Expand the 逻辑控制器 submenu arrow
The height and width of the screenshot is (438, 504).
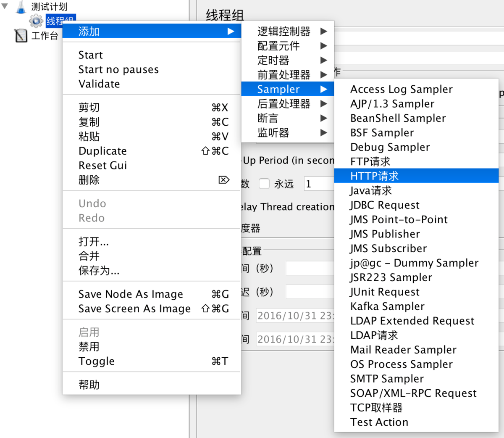click(323, 31)
